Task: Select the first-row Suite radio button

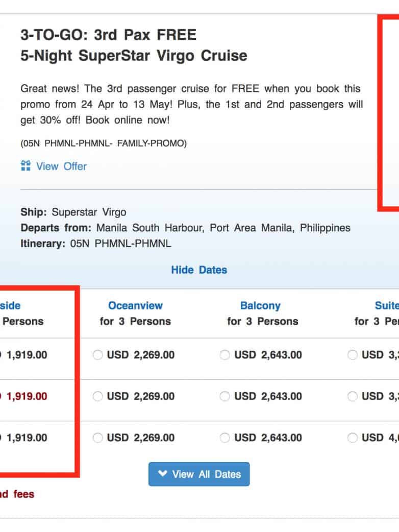Action: (353, 355)
